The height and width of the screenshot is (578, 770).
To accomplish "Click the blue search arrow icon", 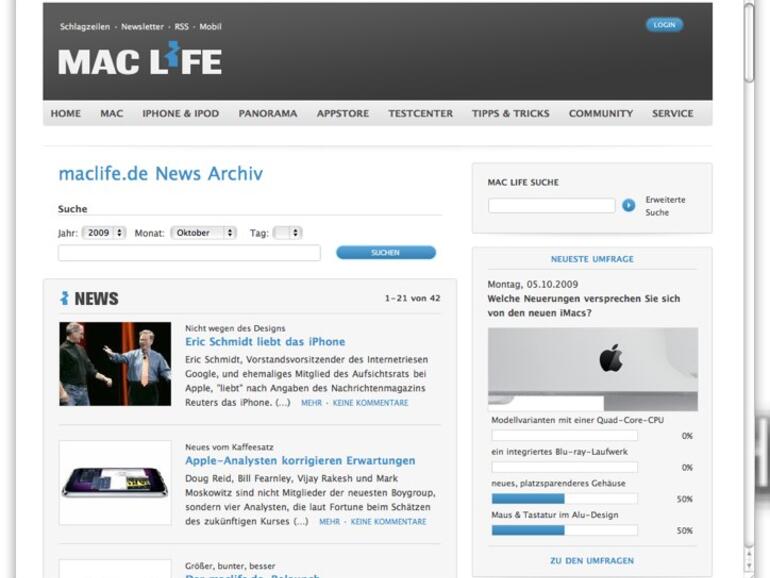I will (x=628, y=205).
